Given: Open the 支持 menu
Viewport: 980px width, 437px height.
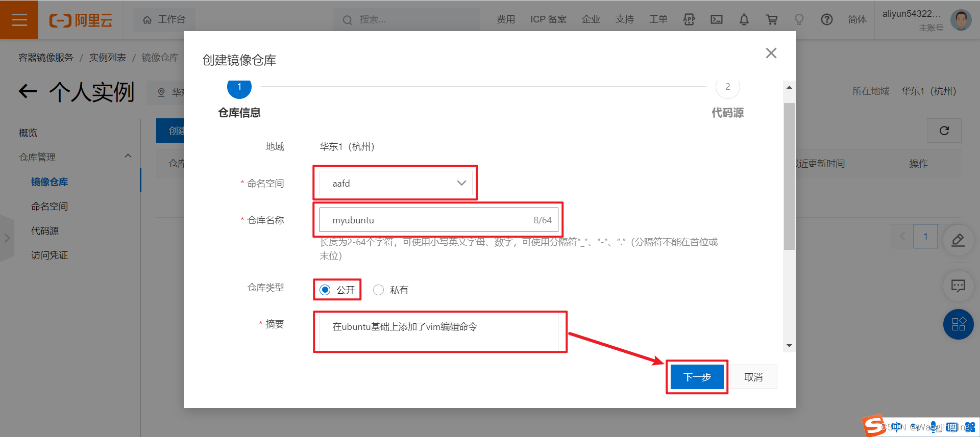Looking at the screenshot, I should (x=624, y=19).
